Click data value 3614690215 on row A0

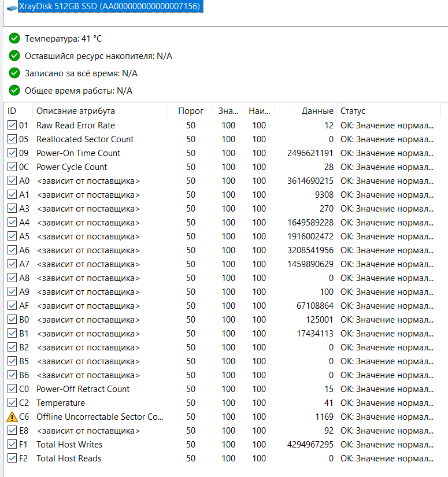point(310,181)
